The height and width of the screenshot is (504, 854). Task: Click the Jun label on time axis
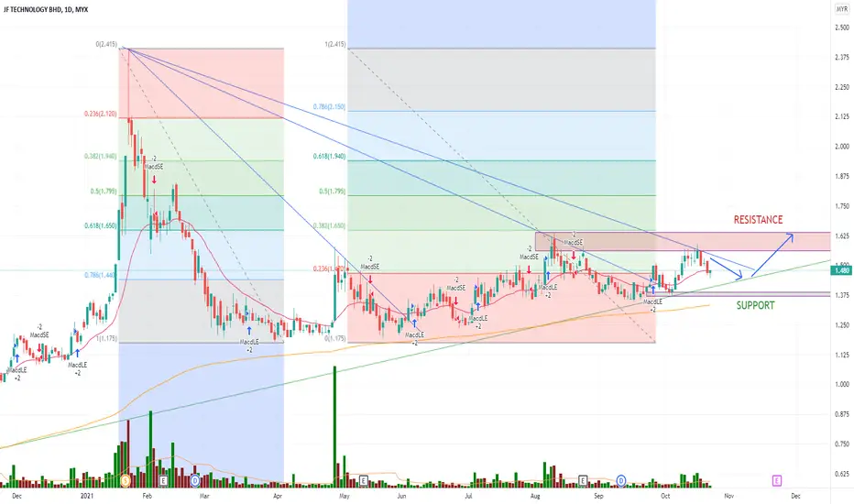[401, 496]
